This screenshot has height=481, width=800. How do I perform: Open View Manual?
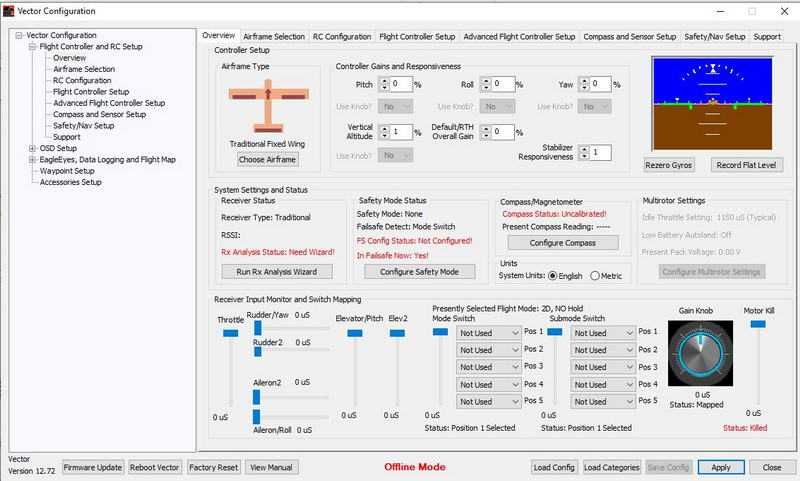tap(271, 467)
